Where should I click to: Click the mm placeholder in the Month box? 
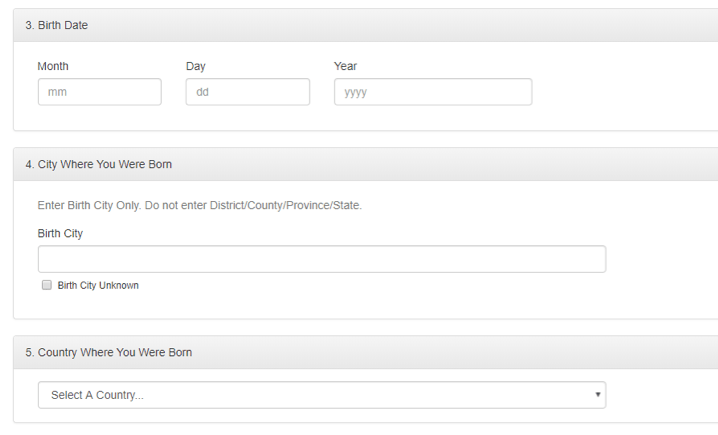coord(57,92)
